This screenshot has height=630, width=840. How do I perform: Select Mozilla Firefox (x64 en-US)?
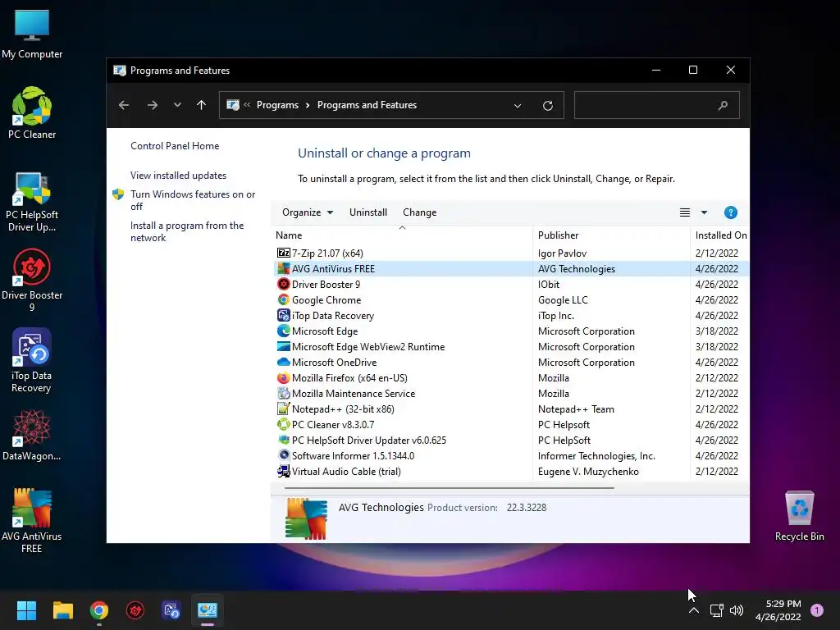click(511, 377)
